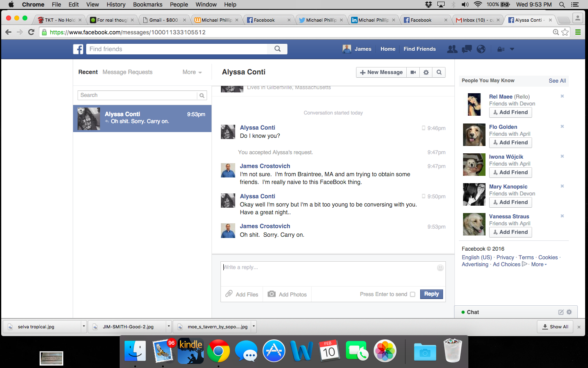Open the Chrome hamburger menu
Viewport: 588px width, 368px height.
[x=578, y=32]
